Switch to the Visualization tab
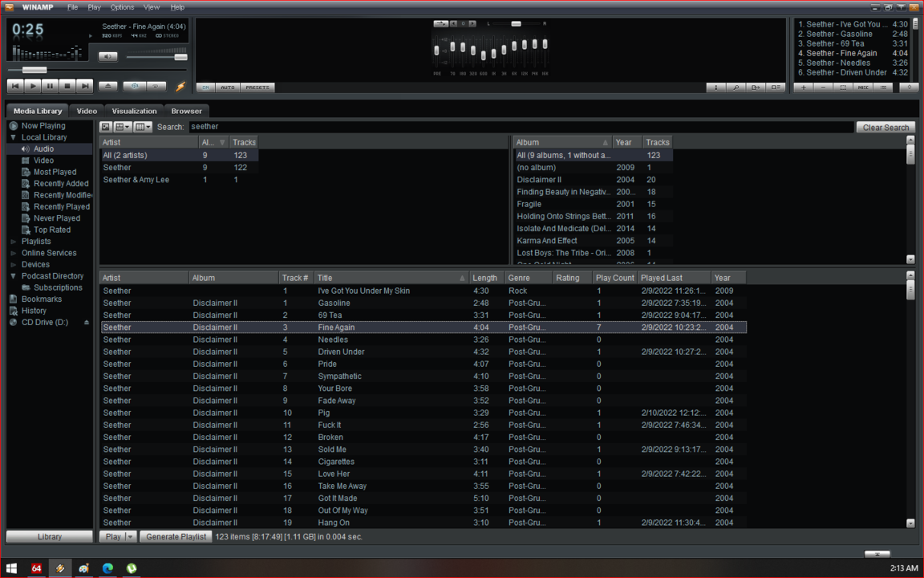The image size is (924, 578). click(x=134, y=111)
